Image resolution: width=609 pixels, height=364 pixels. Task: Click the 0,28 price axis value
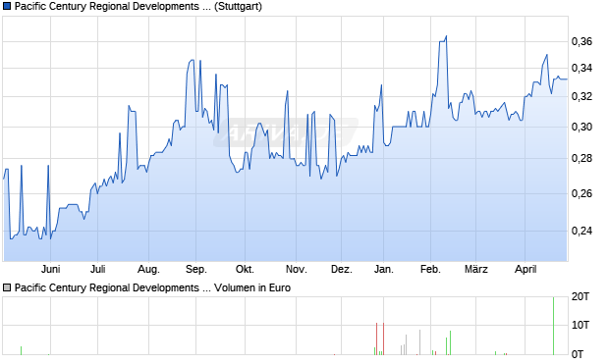click(581, 158)
